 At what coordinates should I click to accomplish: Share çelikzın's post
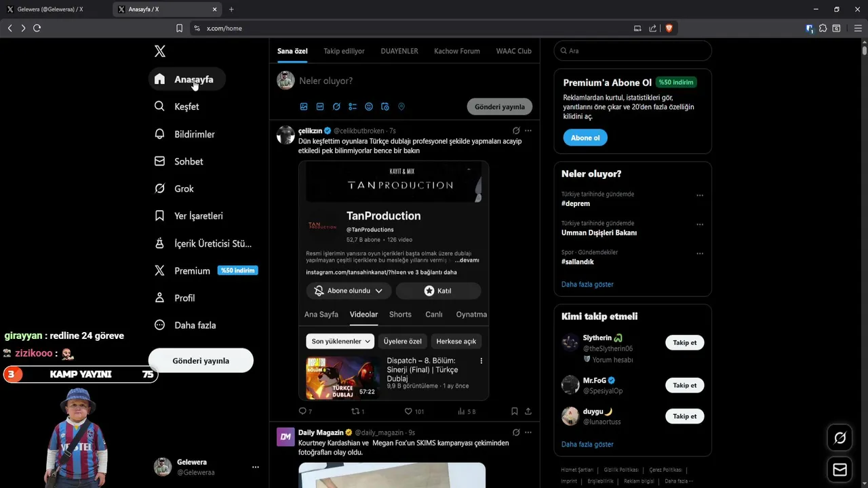pyautogui.click(x=528, y=411)
